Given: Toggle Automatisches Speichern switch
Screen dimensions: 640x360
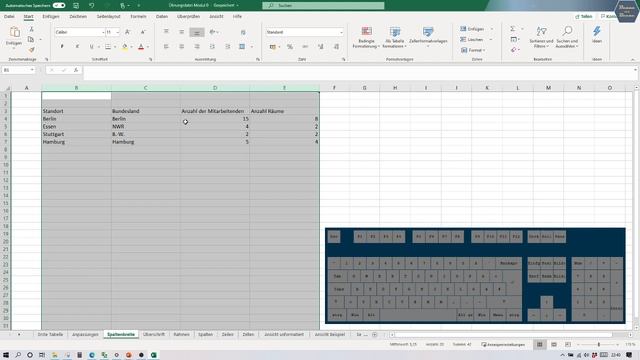Looking at the screenshot, I should [x=59, y=5].
